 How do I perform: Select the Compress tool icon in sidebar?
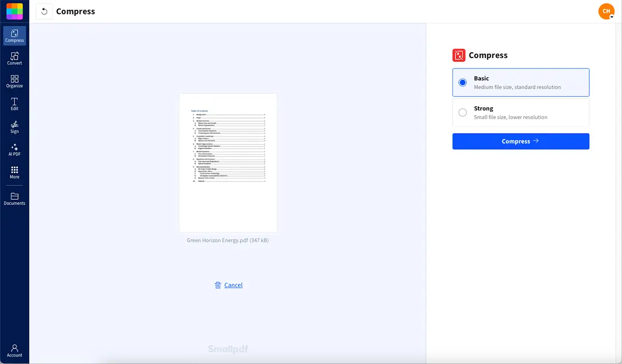pos(14,35)
